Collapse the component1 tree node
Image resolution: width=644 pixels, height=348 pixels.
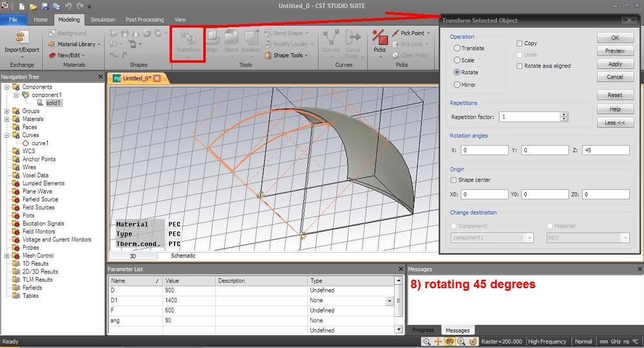click(x=16, y=95)
